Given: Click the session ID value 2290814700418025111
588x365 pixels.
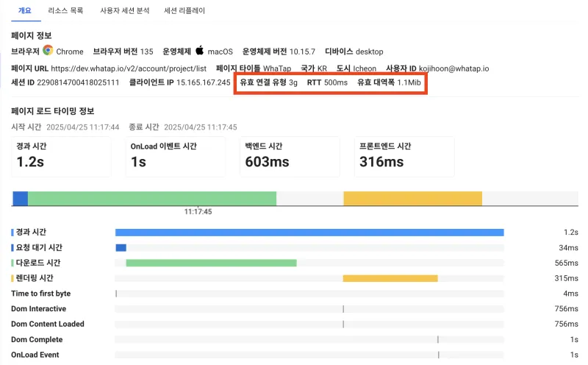Looking at the screenshot, I should [x=78, y=82].
